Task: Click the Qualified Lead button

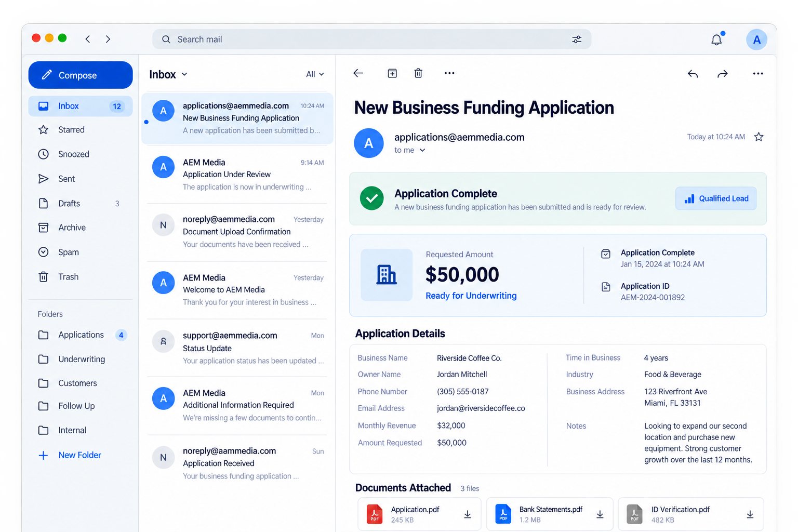Action: (716, 198)
